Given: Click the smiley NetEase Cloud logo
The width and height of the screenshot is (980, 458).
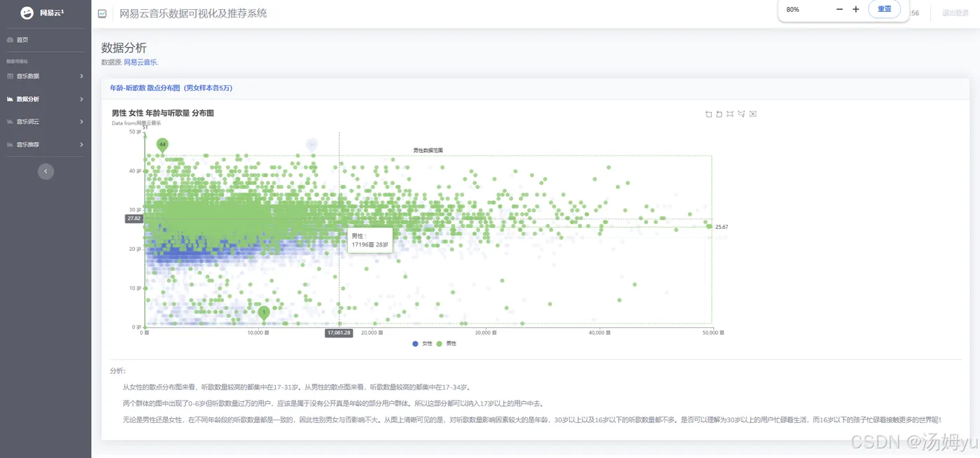Looking at the screenshot, I should pyautogui.click(x=27, y=13).
